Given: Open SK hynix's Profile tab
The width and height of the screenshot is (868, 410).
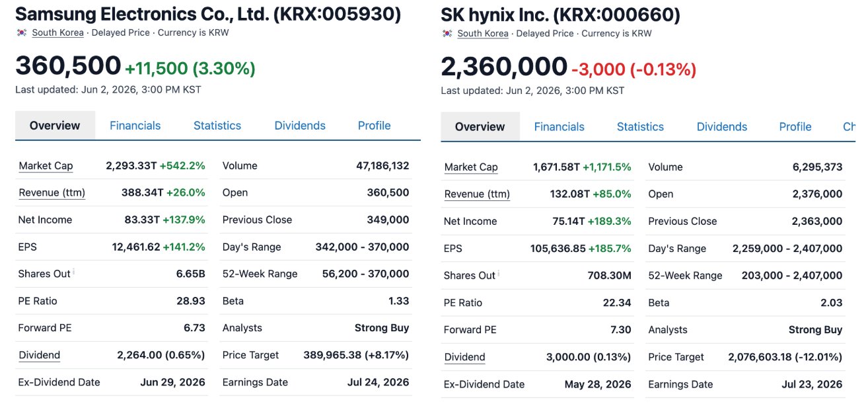Looking at the screenshot, I should [795, 127].
